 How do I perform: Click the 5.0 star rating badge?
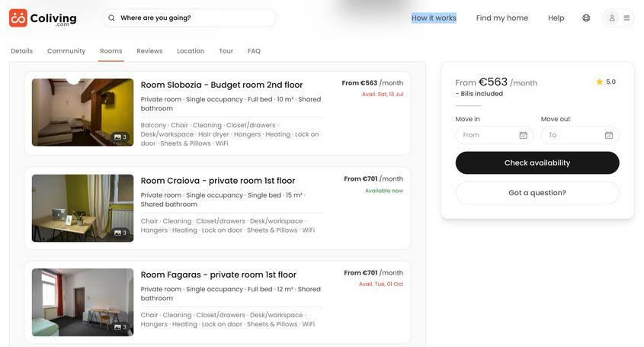coord(606,82)
